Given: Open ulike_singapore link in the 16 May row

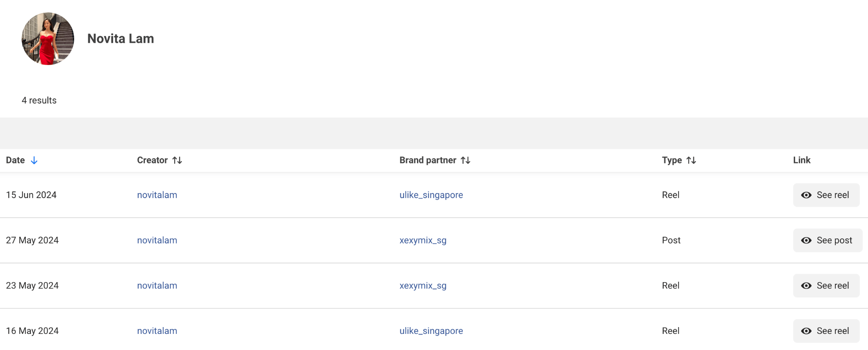Looking at the screenshot, I should point(431,331).
